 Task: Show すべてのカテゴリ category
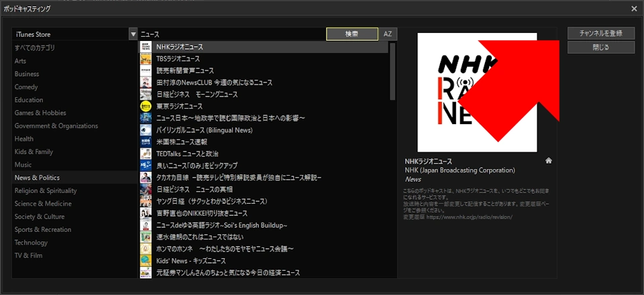tap(74, 48)
